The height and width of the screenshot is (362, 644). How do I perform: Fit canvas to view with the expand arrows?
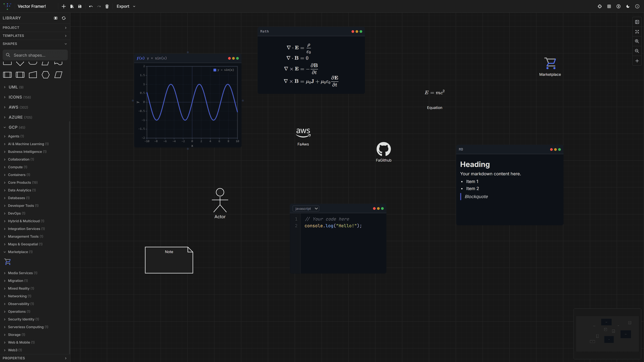[x=637, y=32]
